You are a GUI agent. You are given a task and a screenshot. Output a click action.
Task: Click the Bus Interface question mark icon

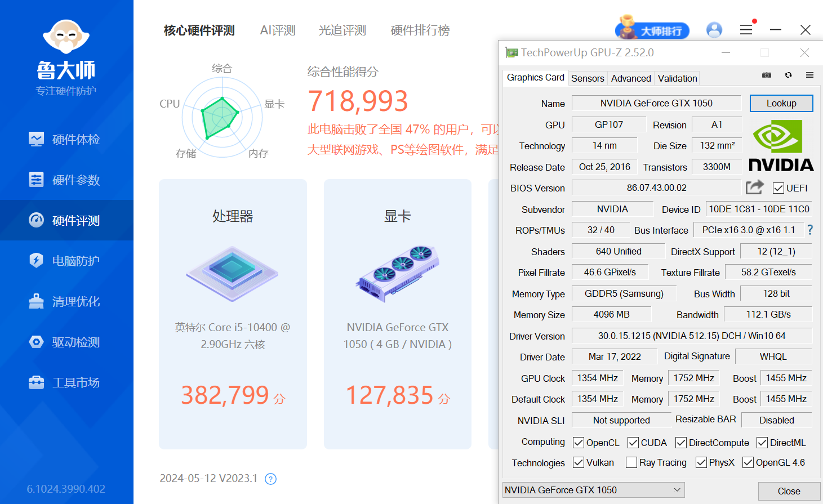point(810,230)
